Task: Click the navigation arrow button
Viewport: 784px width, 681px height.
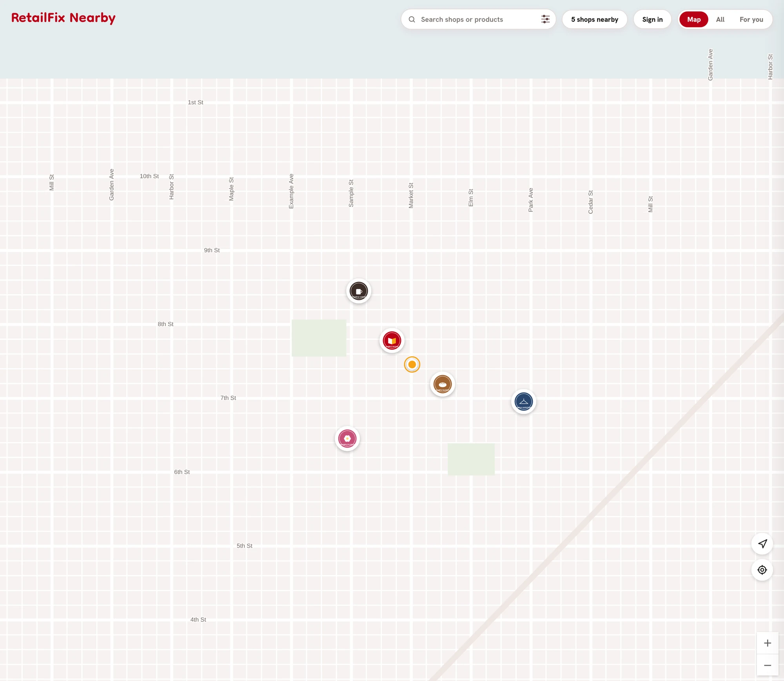Action: click(762, 544)
